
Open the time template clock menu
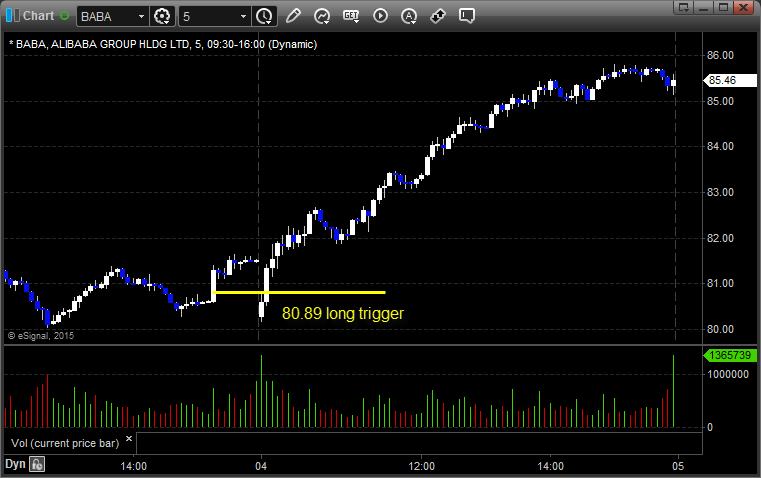coord(265,16)
